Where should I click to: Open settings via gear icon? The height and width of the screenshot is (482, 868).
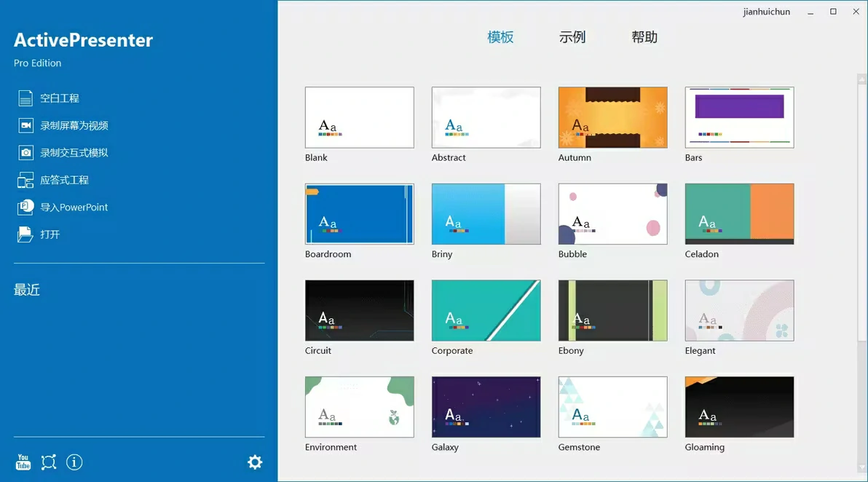click(254, 462)
